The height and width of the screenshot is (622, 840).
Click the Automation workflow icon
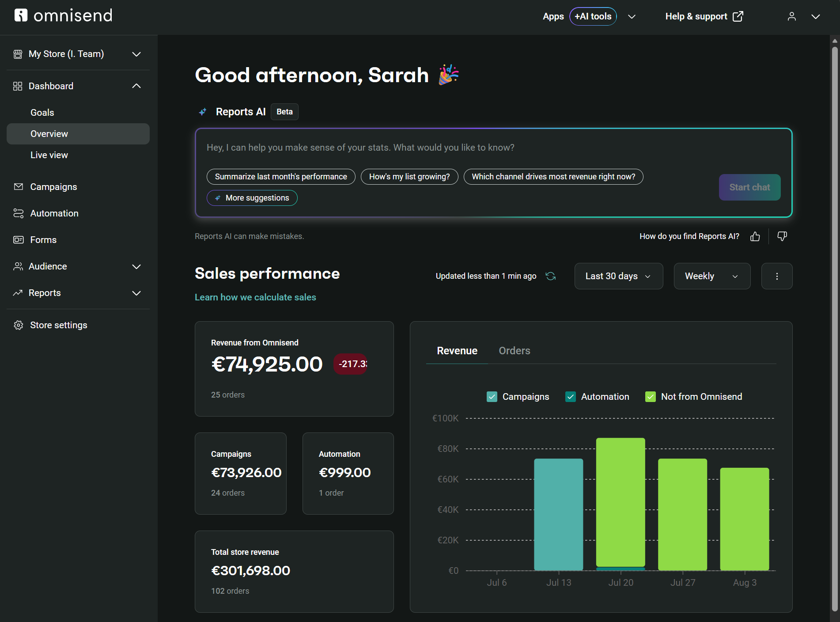19,213
